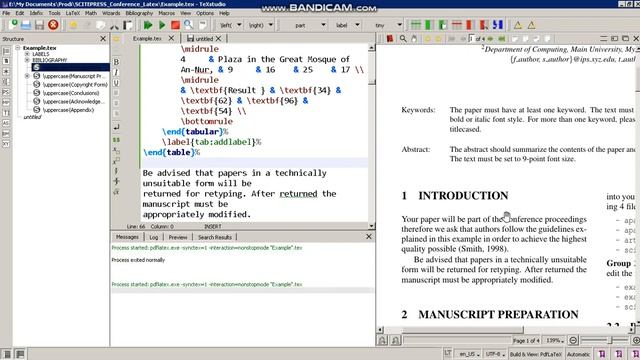The width and height of the screenshot is (640, 360).
Task: Open the en_US language dropdown in status bar
Action: [x=469, y=354]
